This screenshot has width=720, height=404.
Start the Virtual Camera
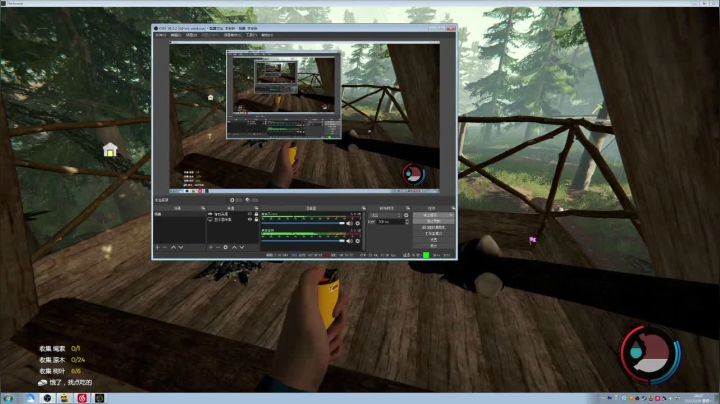[x=433, y=227]
